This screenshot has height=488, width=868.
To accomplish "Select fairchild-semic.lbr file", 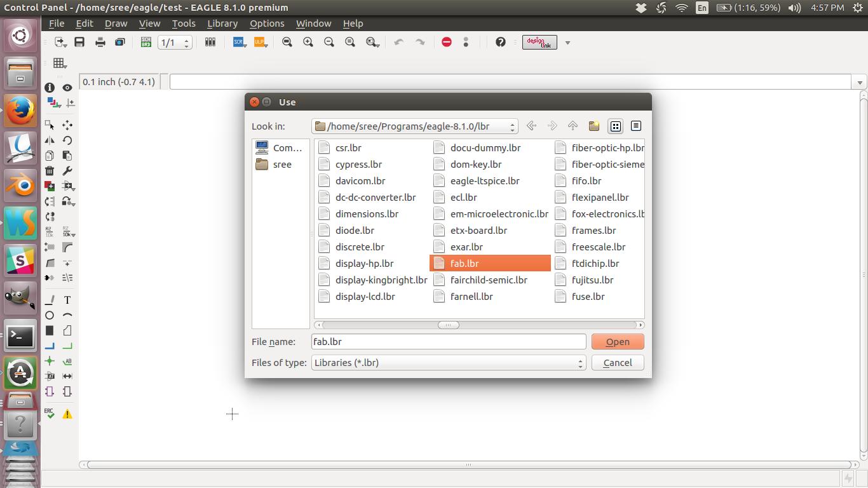I will point(481,280).
